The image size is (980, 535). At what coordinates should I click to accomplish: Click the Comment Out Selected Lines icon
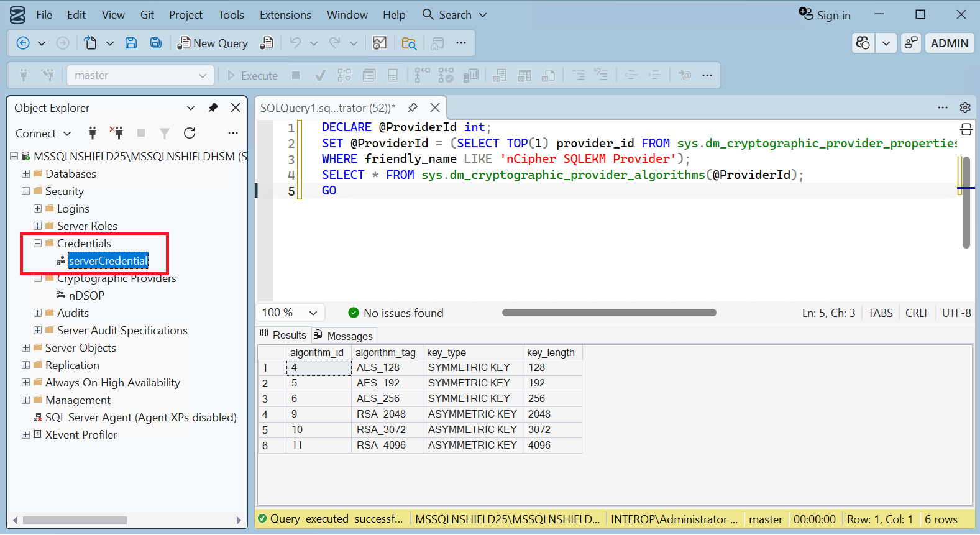coord(578,75)
